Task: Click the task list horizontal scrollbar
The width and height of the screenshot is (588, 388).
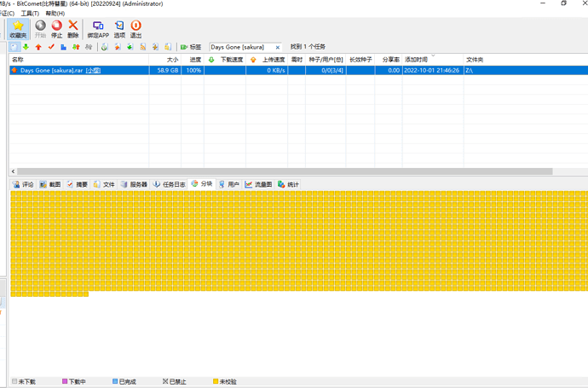Action: coord(285,171)
